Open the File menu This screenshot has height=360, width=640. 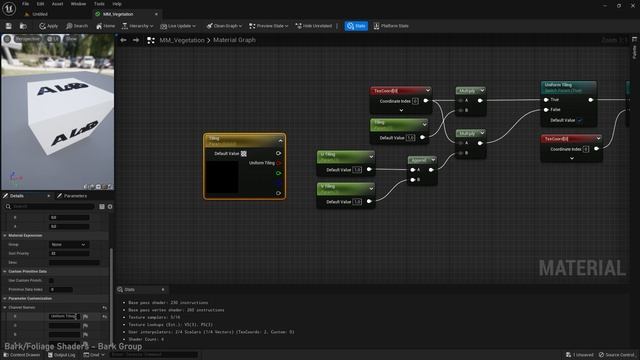[25, 4]
